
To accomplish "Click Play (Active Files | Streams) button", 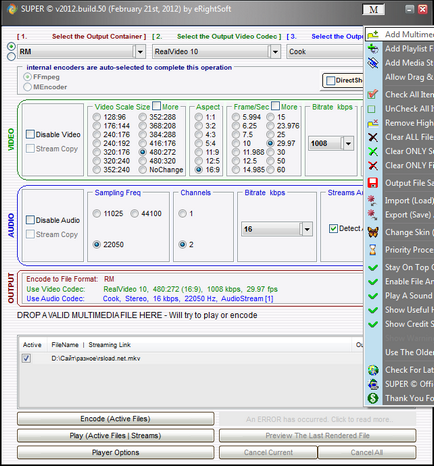I will pos(115,436).
